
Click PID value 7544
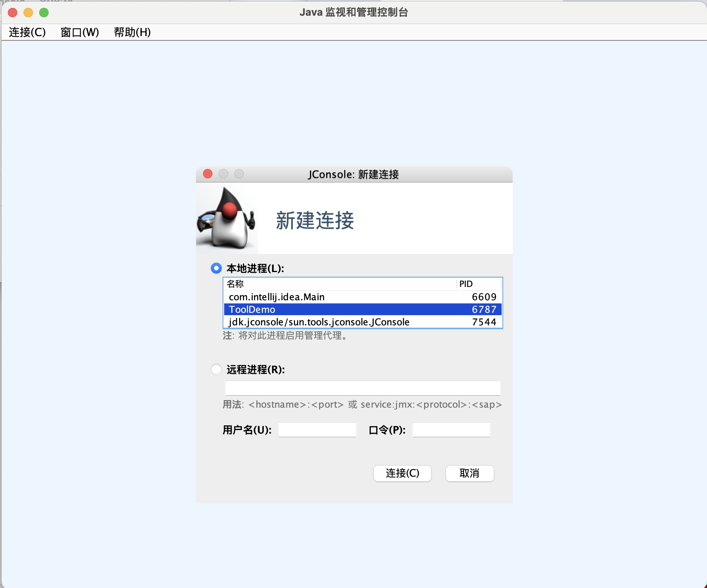(484, 322)
